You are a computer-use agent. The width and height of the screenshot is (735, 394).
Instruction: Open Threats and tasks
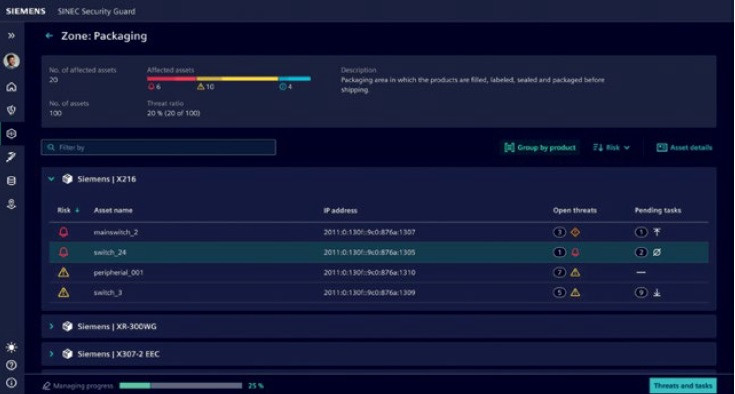coord(682,386)
